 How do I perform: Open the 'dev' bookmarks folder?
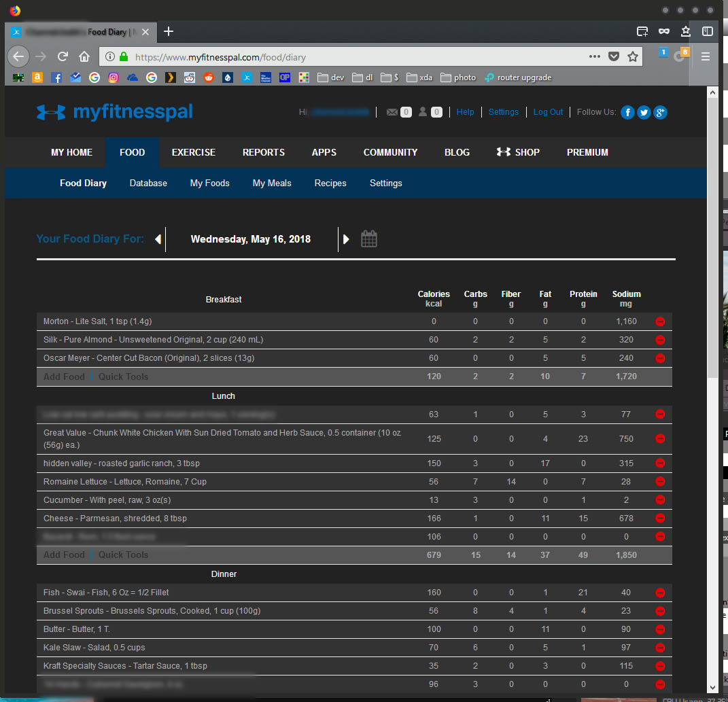click(x=331, y=77)
